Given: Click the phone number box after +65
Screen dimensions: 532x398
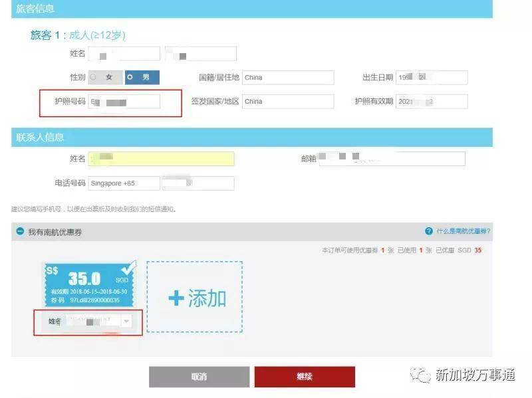Looking at the screenshot, I should 198,183.
